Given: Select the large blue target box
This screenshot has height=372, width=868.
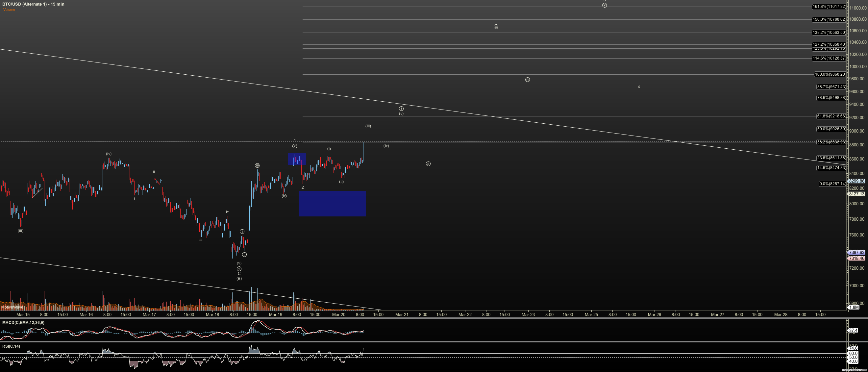Looking at the screenshot, I should (x=332, y=204).
